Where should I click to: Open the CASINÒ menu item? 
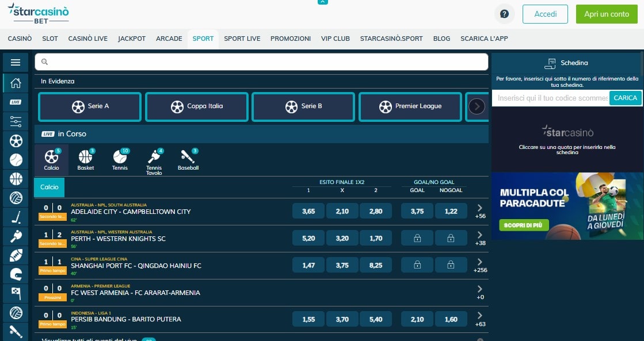[x=20, y=39]
